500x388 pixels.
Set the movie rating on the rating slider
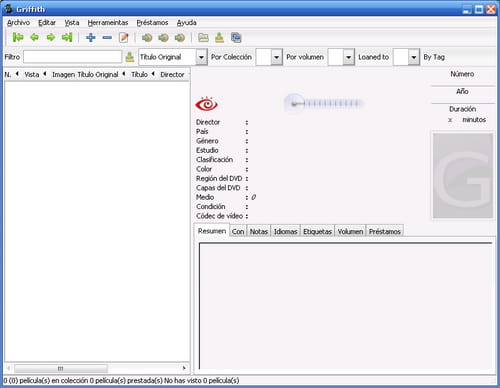(323, 104)
